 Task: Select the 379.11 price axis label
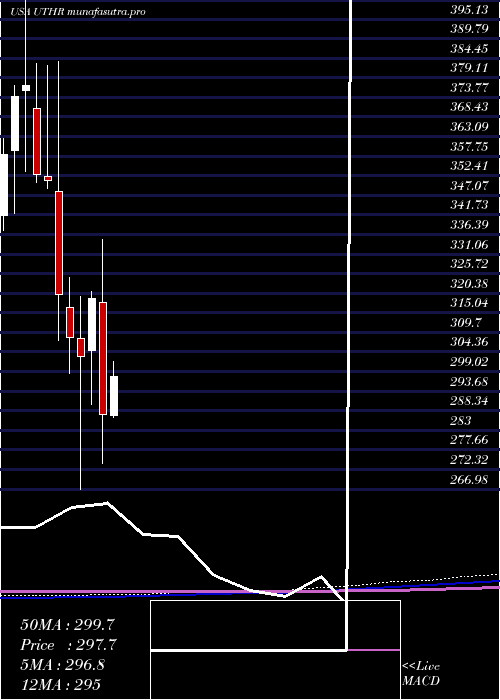pos(468,68)
